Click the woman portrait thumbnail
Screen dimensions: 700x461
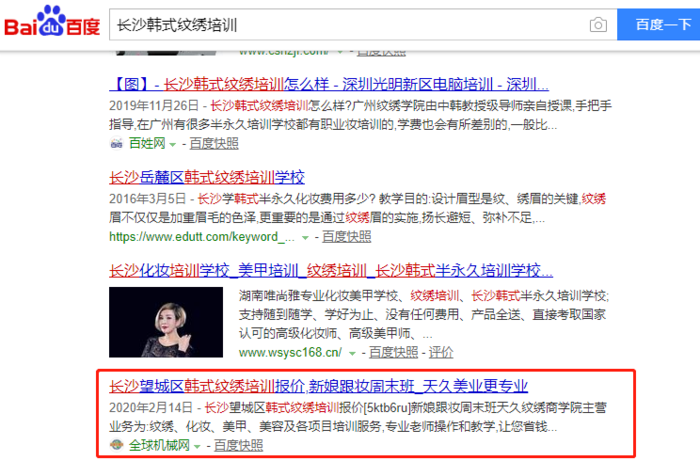pos(166,322)
